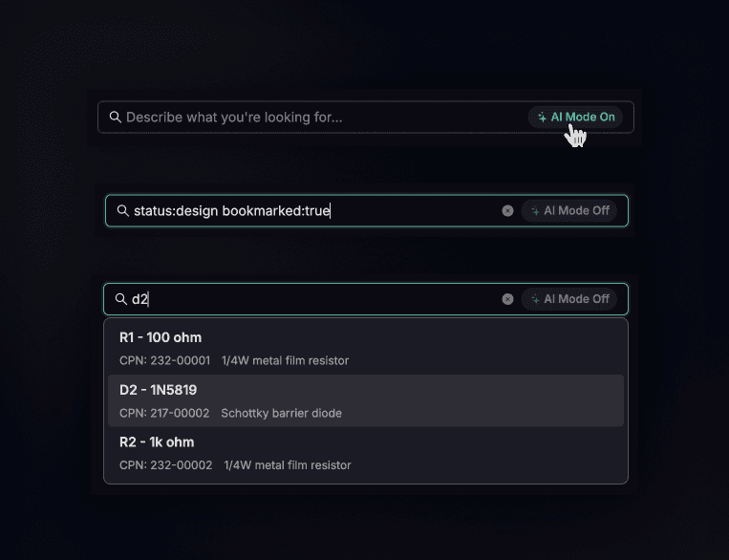This screenshot has width=729, height=560.
Task: Click the Schottky barrier diode description
Action: pos(281,414)
